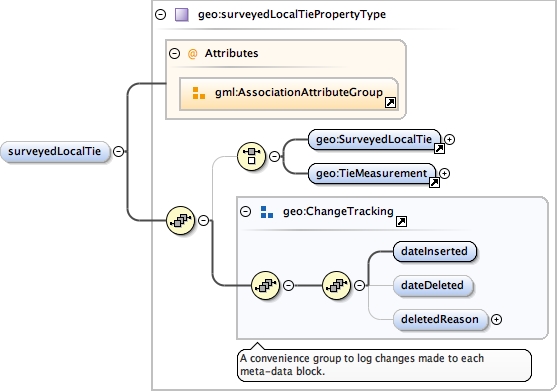
Task: Follow the geo:TieMeasurement reference arrow
Action: pos(434,182)
